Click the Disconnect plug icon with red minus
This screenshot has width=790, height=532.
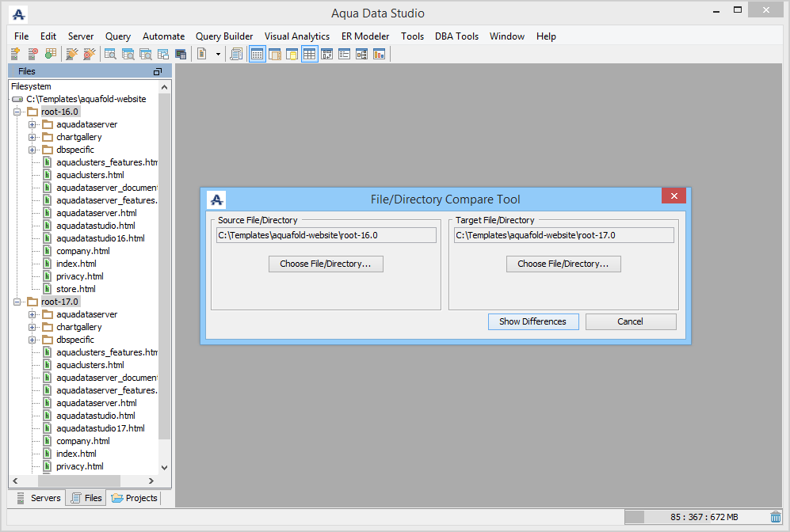tap(90, 54)
